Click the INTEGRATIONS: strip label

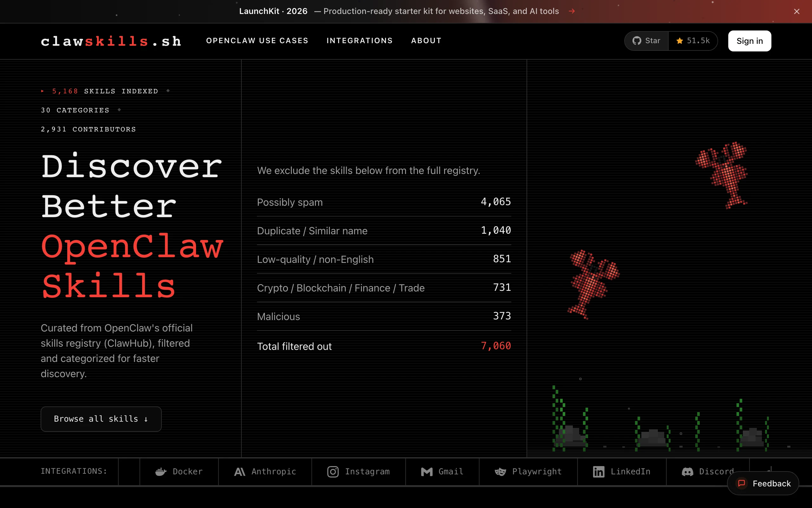coord(74,471)
